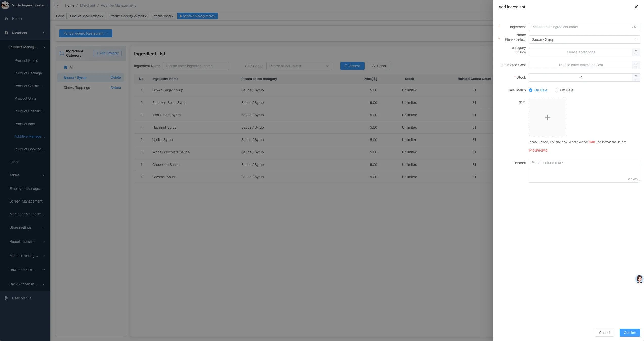Switch to the Product Specifications tab

[x=85, y=16]
